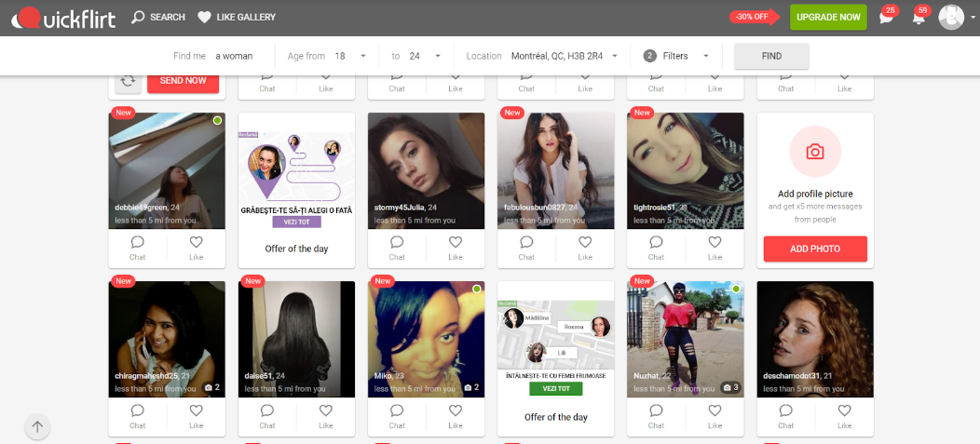Click the refresh arrows icon beside Send Now

point(129,81)
